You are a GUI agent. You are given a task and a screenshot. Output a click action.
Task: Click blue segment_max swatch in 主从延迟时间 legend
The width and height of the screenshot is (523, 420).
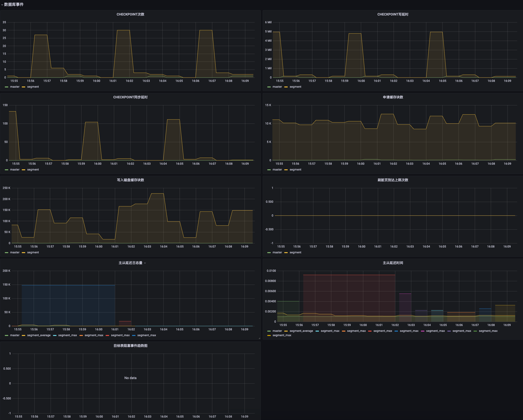(396, 331)
